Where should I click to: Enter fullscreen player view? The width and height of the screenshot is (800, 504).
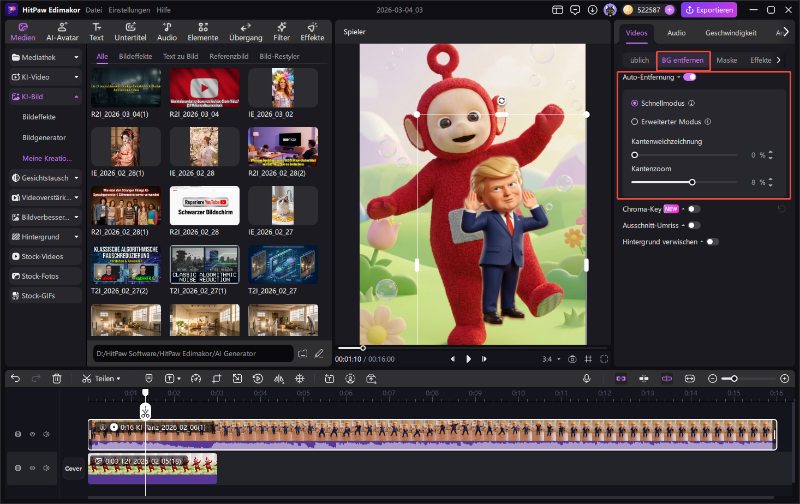tap(604, 359)
